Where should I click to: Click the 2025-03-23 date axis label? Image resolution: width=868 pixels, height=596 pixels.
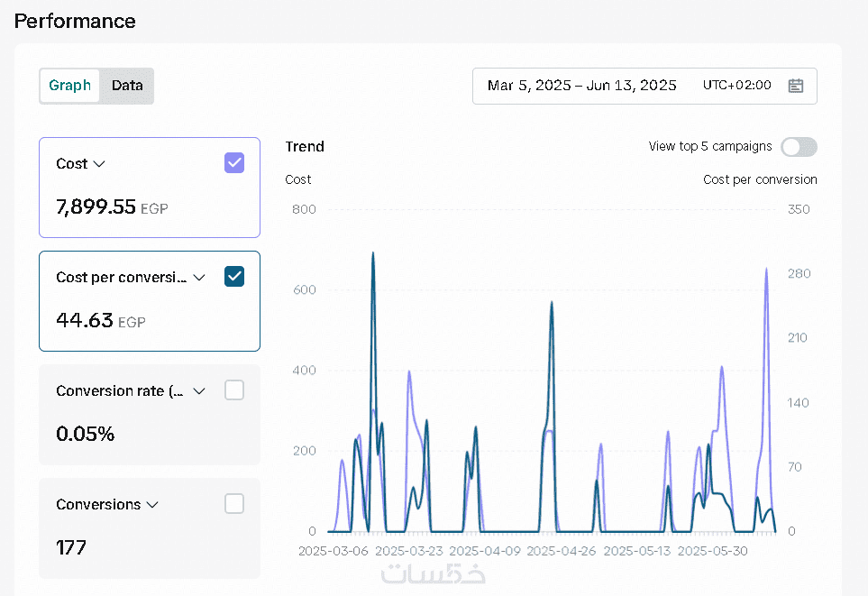tap(408, 550)
